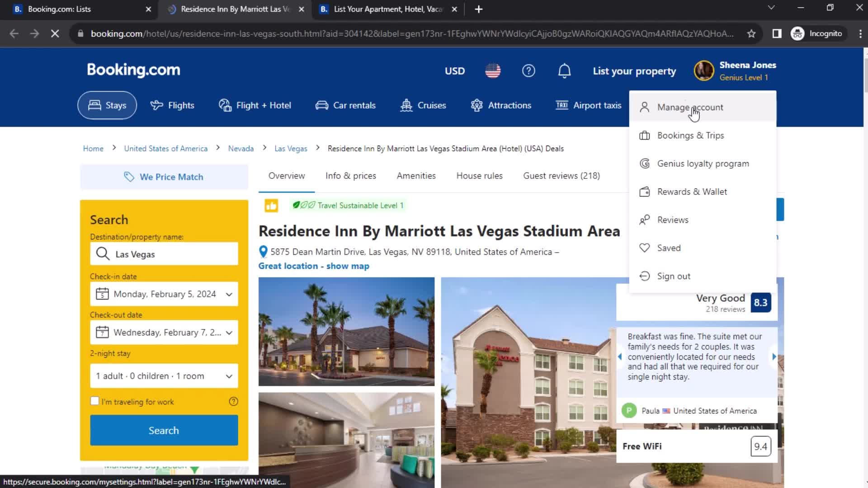868x488 pixels.
Task: Click browser back arrow
Action: (x=14, y=33)
